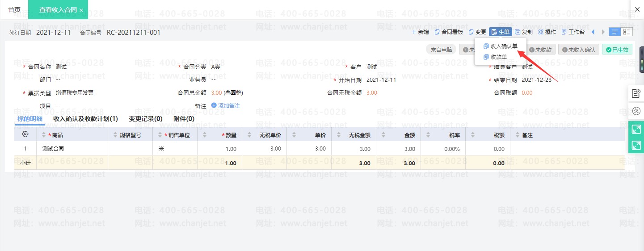
Task: Toggle the 生单 generate-document menu
Action: click(x=500, y=32)
